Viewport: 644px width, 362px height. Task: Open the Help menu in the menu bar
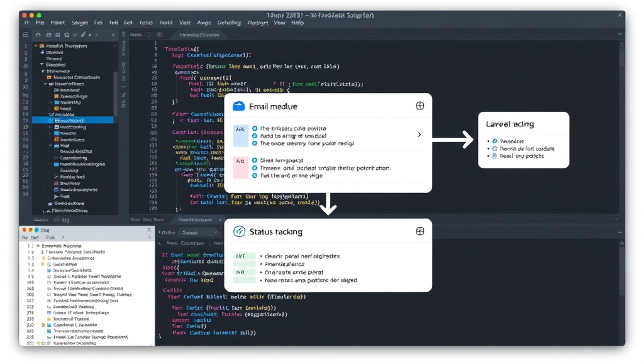point(297,23)
